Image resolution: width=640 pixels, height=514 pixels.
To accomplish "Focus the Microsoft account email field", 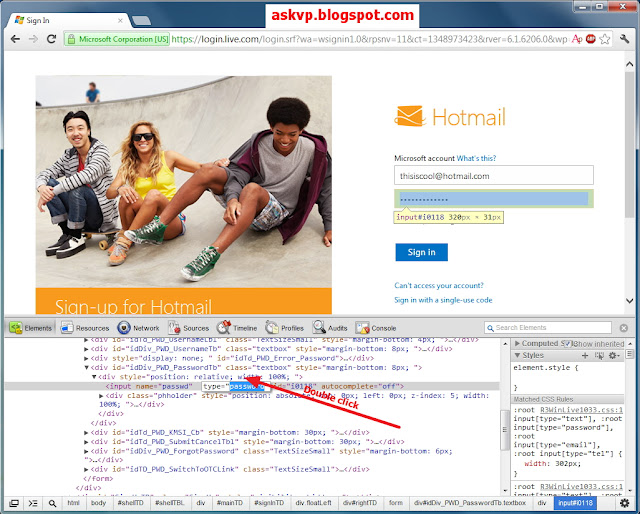I will coord(494,176).
